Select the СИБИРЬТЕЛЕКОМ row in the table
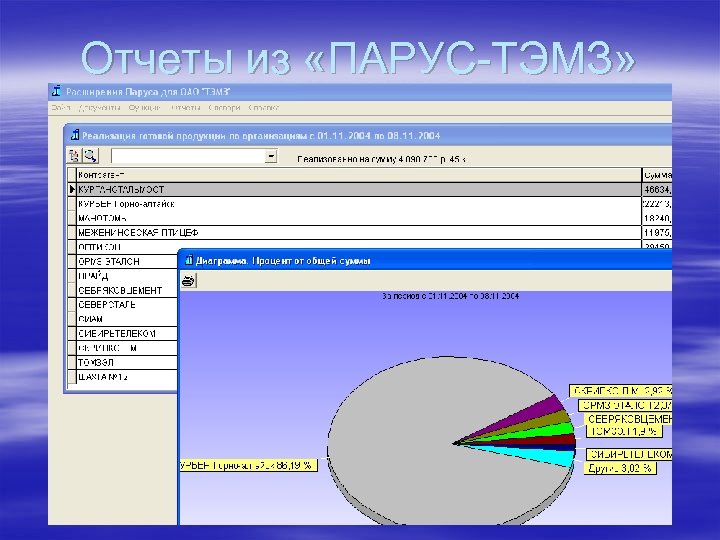The image size is (720, 540). click(x=127, y=333)
